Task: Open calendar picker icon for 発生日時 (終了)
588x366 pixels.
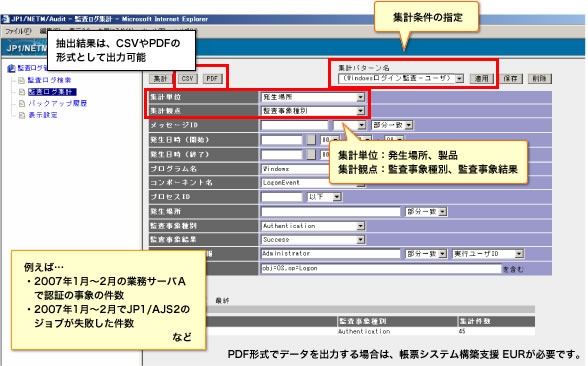Action: click(311, 154)
